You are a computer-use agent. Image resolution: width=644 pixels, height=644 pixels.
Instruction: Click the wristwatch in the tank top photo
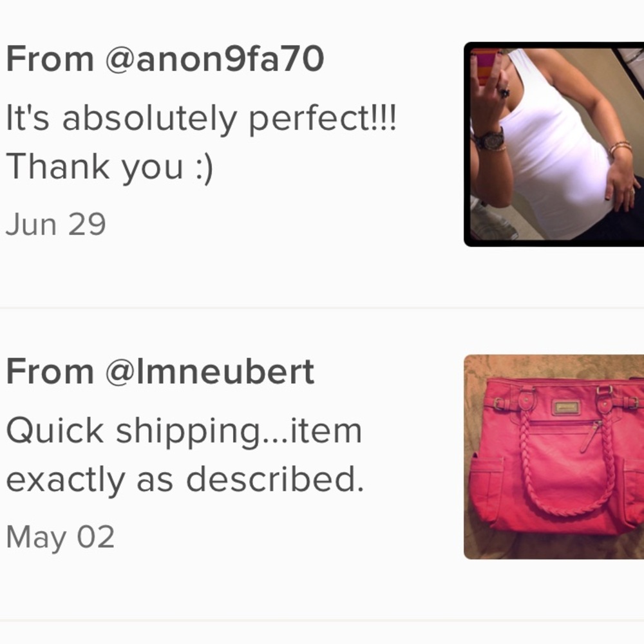[489, 140]
